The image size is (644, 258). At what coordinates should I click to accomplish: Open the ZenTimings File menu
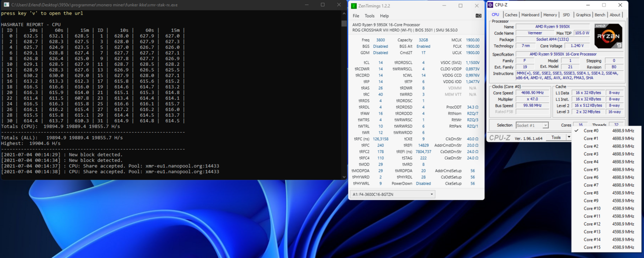[x=356, y=16]
